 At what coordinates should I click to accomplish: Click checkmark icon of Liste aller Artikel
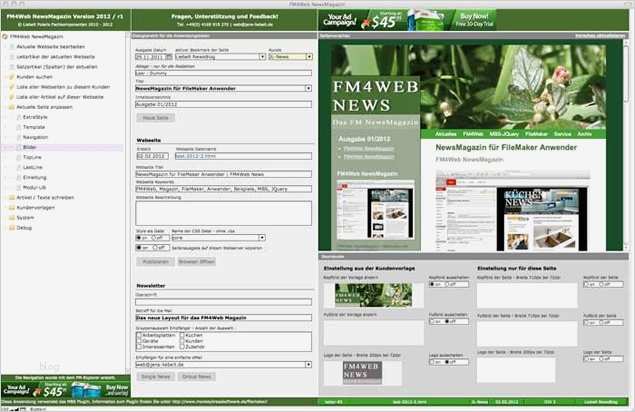click(x=12, y=97)
